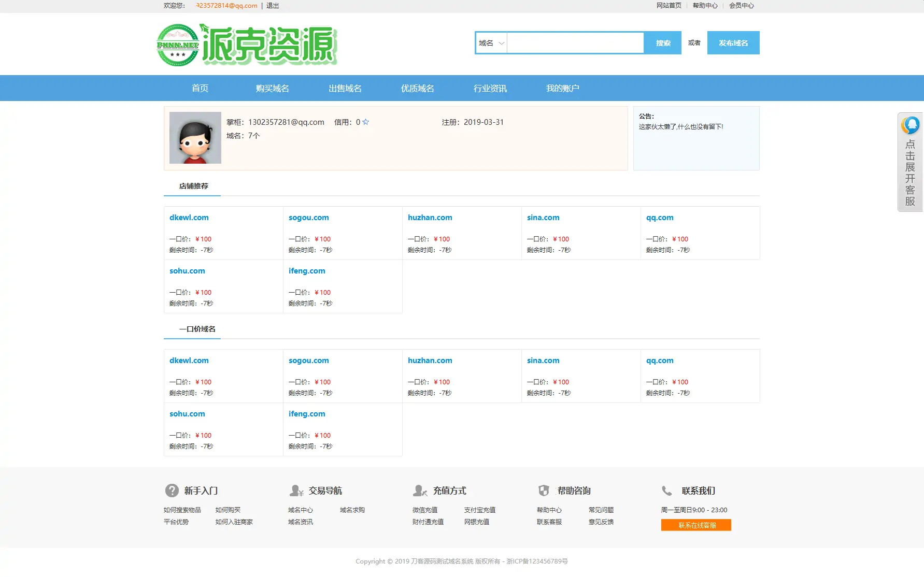Screen dimensions: 924x577
Task: Click the recharge icon beside 充值方式
Action: click(420, 491)
